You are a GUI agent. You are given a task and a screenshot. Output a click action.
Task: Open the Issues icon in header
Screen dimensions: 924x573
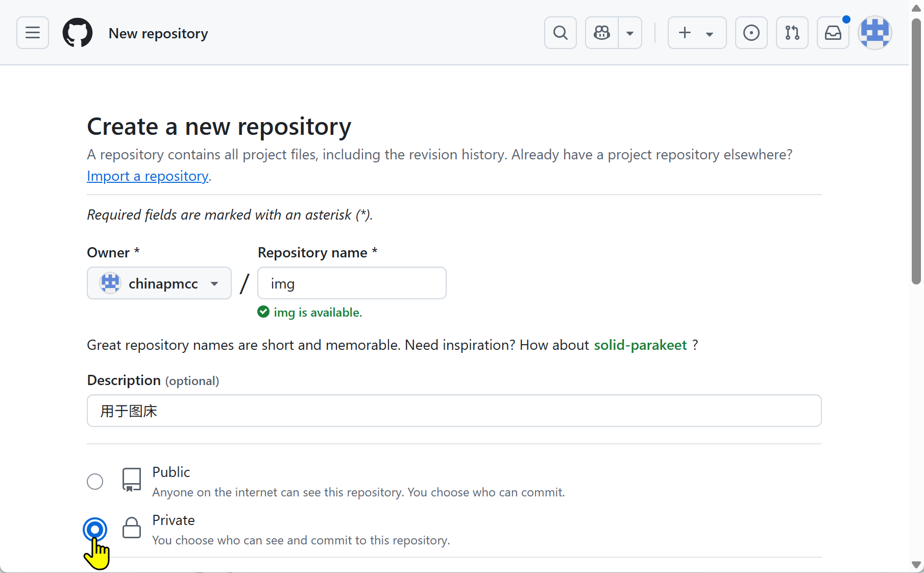pos(751,33)
